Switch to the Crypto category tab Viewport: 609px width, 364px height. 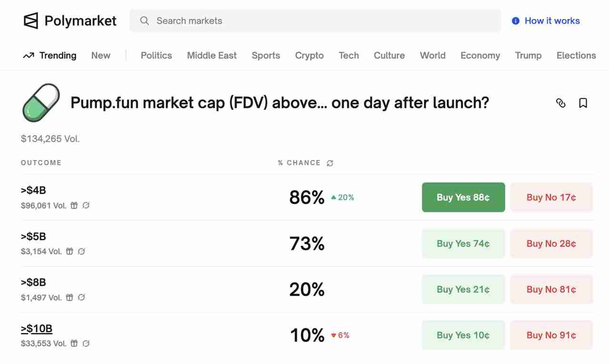tap(309, 56)
